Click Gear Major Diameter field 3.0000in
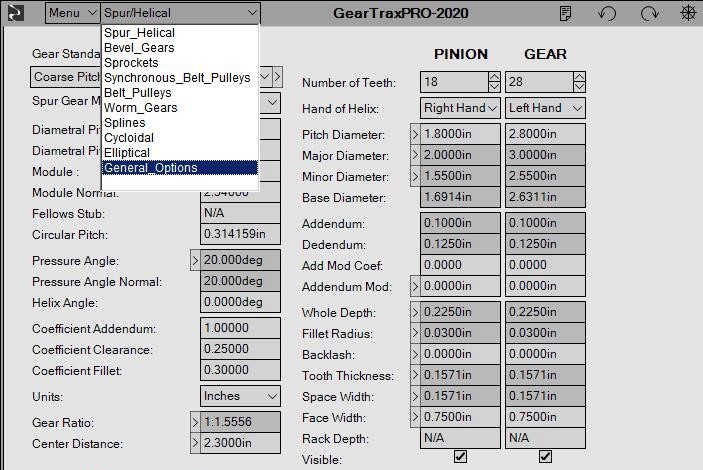The width and height of the screenshot is (703, 470). 545,155
